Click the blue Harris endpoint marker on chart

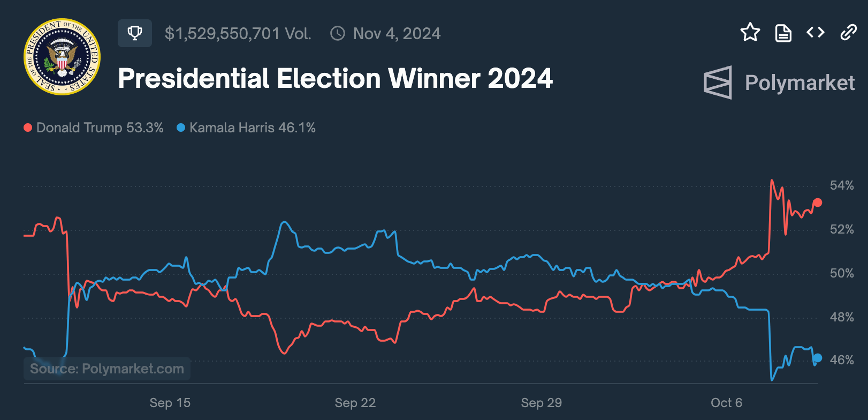[x=817, y=358]
